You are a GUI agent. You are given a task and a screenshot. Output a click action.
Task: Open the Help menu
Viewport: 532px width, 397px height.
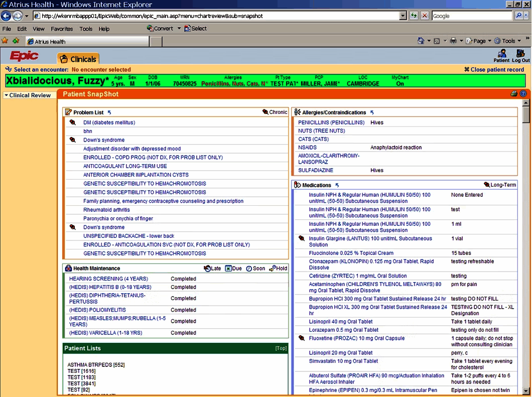pyautogui.click(x=104, y=29)
